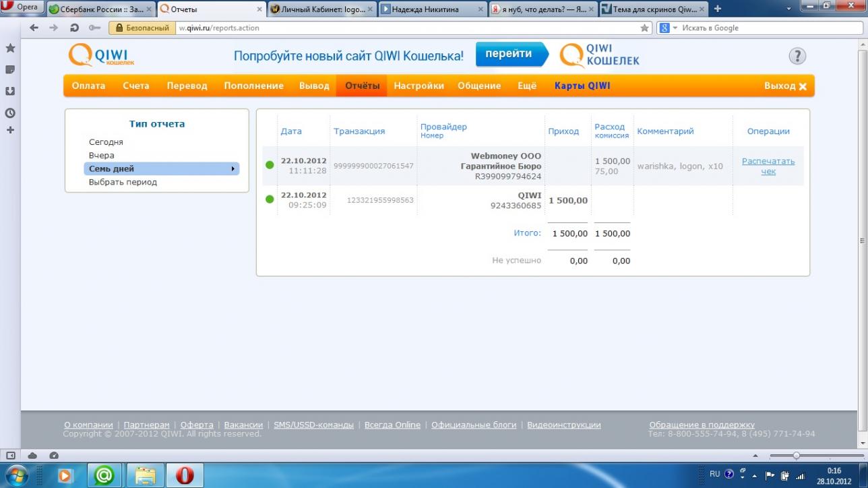Click the Искать в Google search field
The width and height of the screenshot is (868, 488).
coord(768,28)
